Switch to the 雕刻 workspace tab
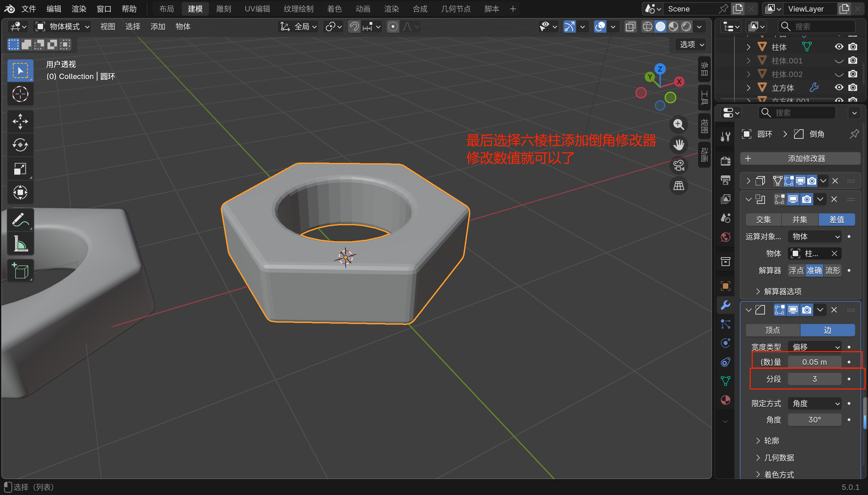The height and width of the screenshot is (495, 868). (x=223, y=9)
